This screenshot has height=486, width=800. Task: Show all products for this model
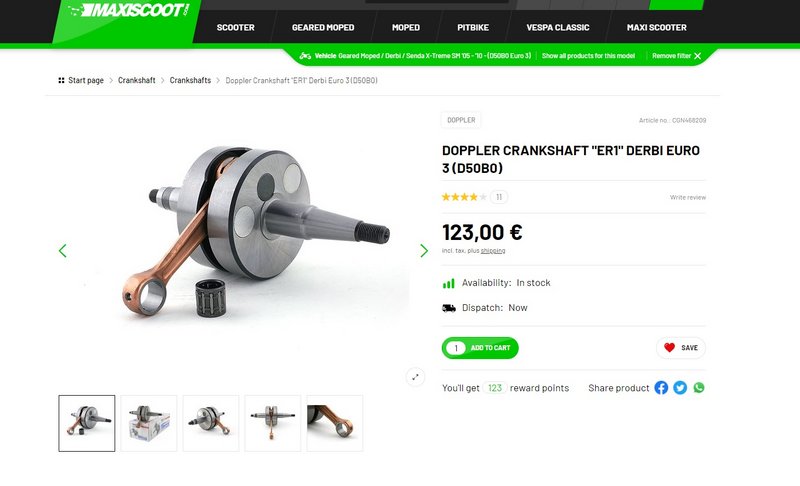click(x=588, y=56)
